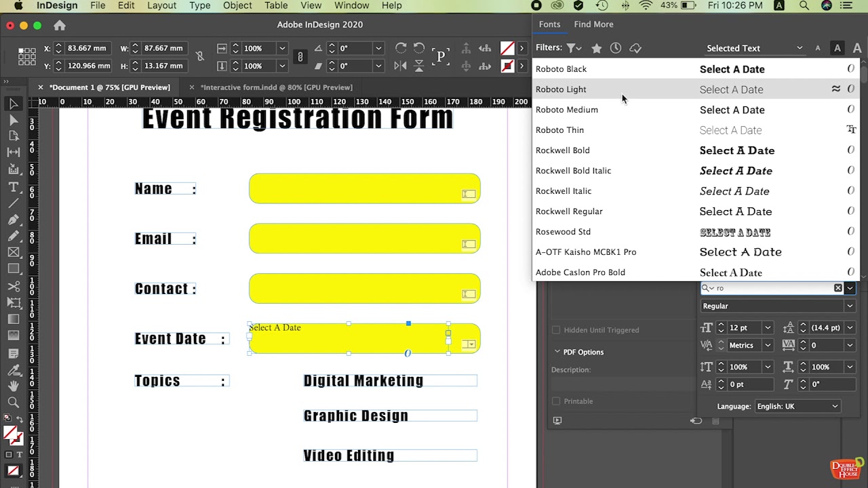Check the Printable checkbox

click(x=556, y=401)
